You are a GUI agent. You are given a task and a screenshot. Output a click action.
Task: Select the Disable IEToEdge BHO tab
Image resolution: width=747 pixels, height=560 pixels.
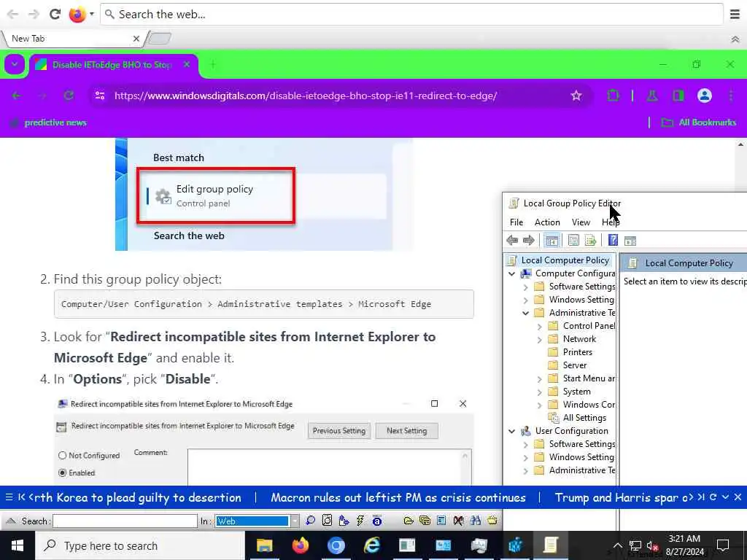[113, 65]
